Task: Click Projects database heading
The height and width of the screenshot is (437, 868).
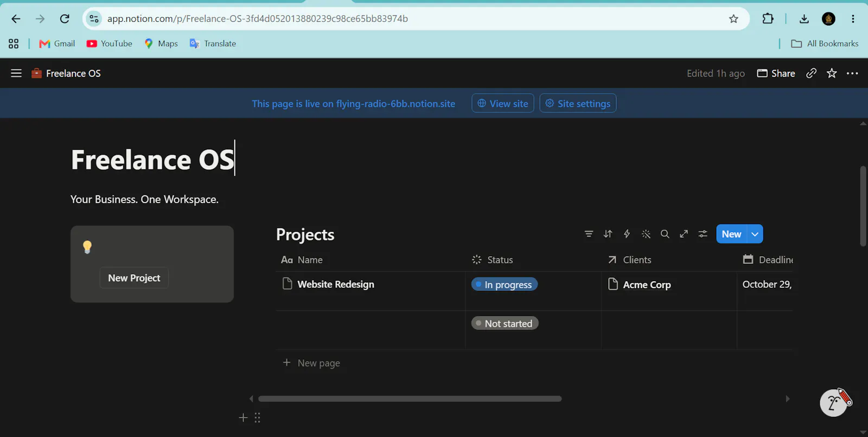Action: tap(305, 234)
